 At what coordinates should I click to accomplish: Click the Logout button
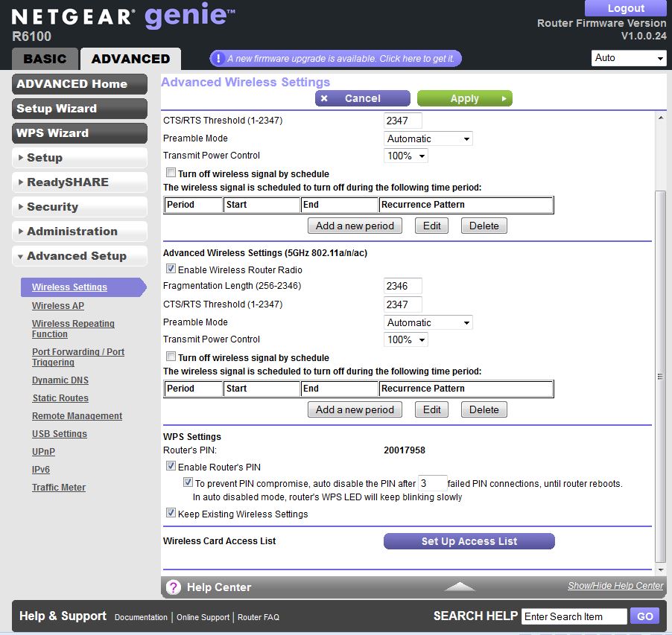625,8
